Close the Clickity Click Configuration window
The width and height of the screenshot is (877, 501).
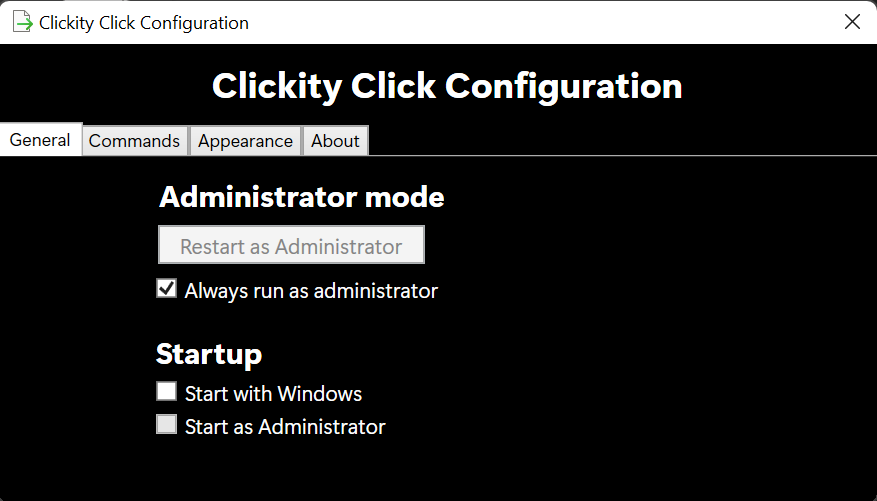(x=852, y=22)
